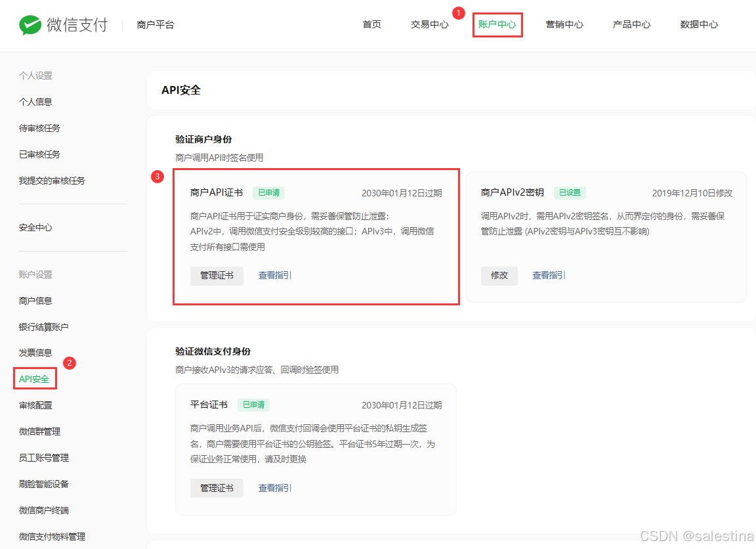The height and width of the screenshot is (549, 756).
Task: Click the 商户平台 header label
Action: point(156,24)
